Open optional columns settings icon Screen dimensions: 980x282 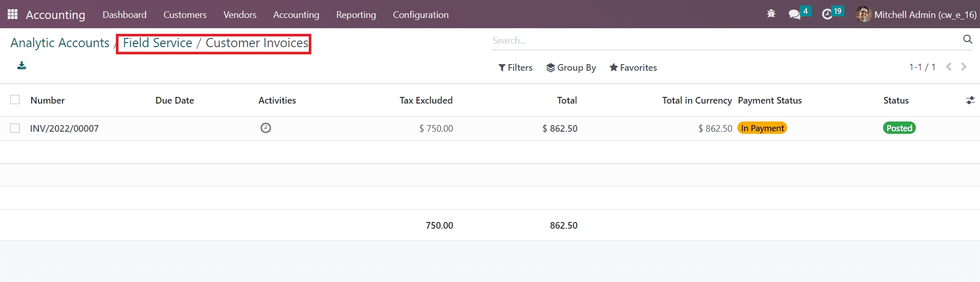pyautogui.click(x=970, y=100)
